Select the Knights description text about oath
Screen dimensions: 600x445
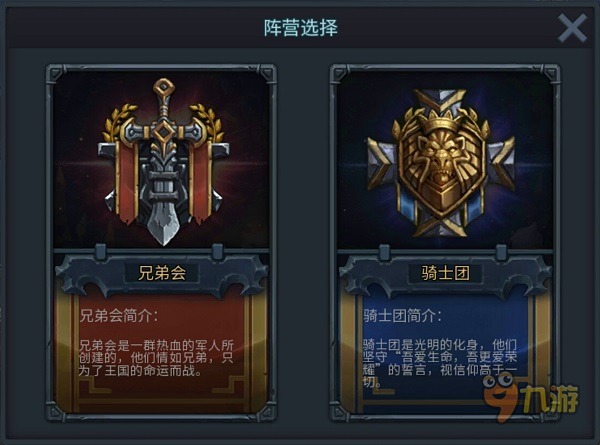coord(440,363)
